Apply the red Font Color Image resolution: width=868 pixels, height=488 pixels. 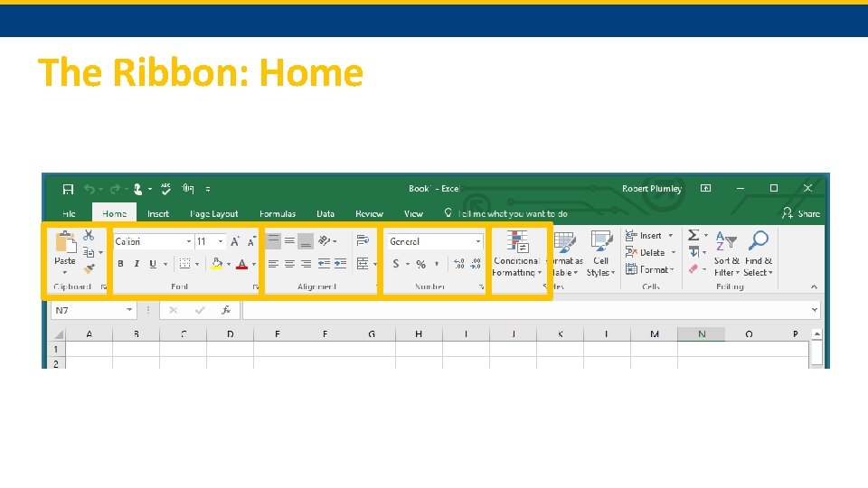pyautogui.click(x=241, y=264)
